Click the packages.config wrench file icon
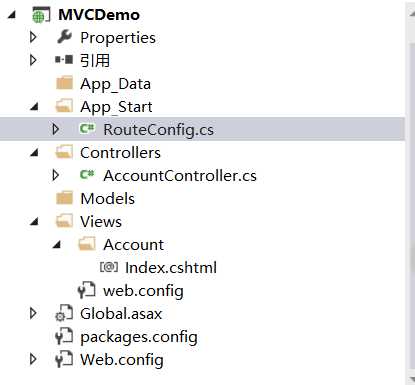Image resolution: width=415 pixels, height=385 pixels. [64, 336]
